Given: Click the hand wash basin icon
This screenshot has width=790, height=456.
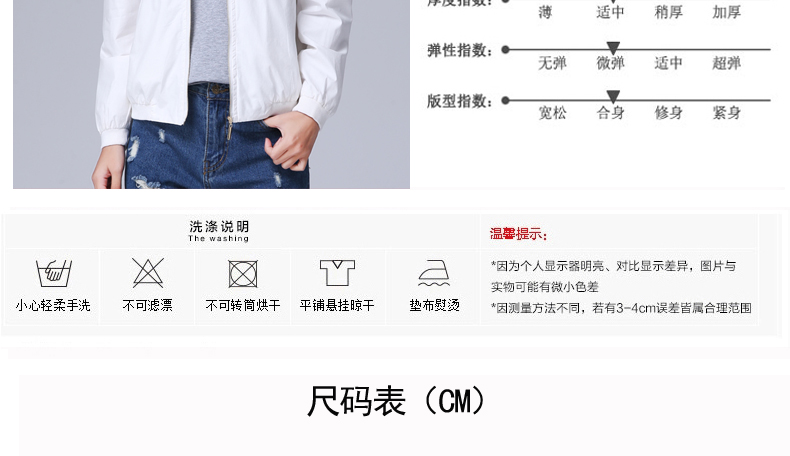Looking at the screenshot, I should click(53, 273).
